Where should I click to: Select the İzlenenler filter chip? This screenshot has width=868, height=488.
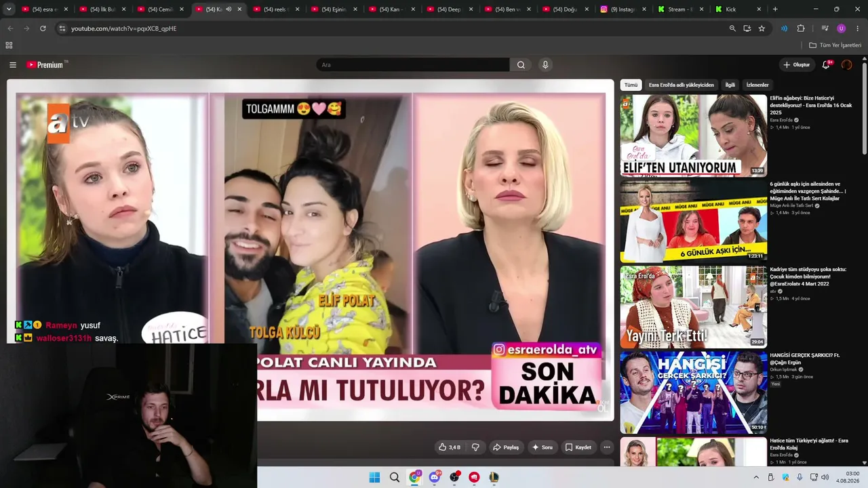click(x=757, y=85)
